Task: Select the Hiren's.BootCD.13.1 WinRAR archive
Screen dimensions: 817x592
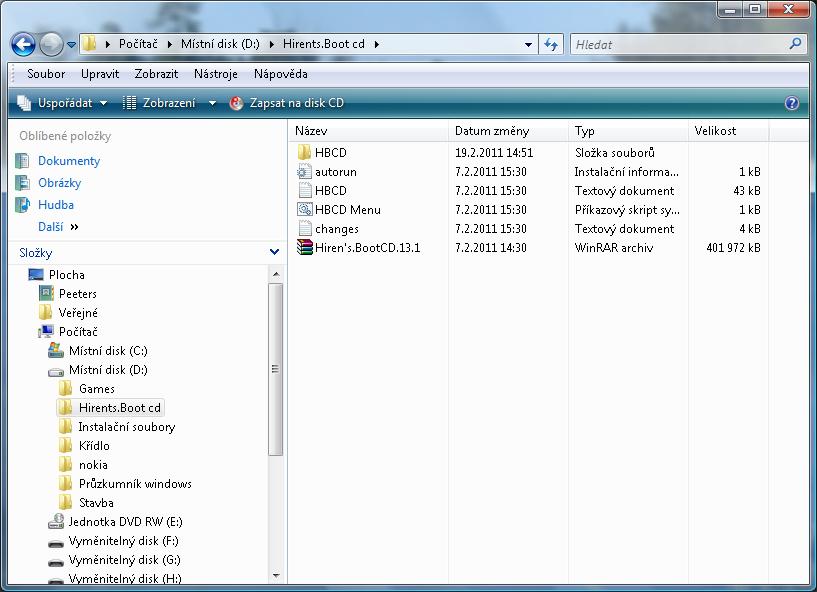Action: 367,248
